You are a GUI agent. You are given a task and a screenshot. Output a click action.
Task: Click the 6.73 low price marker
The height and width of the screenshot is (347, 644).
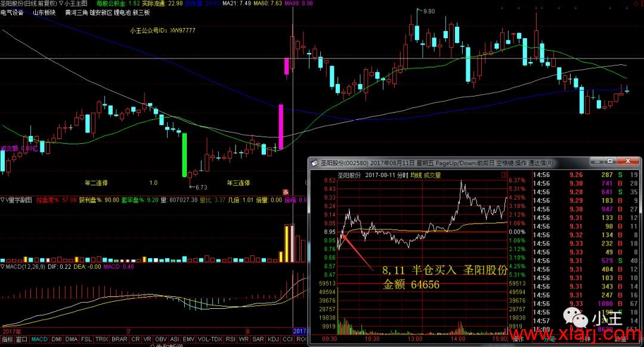click(x=202, y=187)
